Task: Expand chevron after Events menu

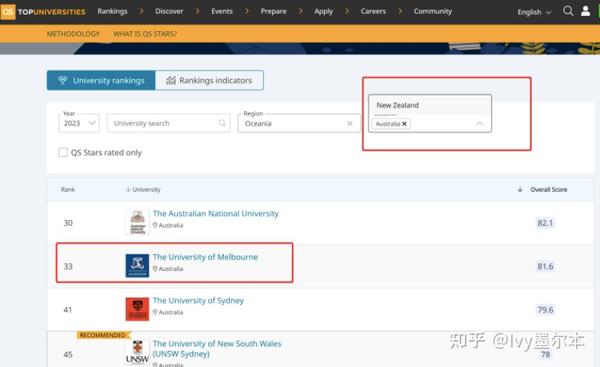Action: [247, 11]
